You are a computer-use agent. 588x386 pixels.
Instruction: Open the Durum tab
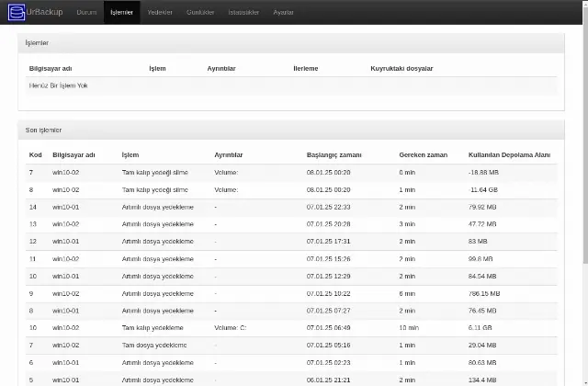(86, 12)
